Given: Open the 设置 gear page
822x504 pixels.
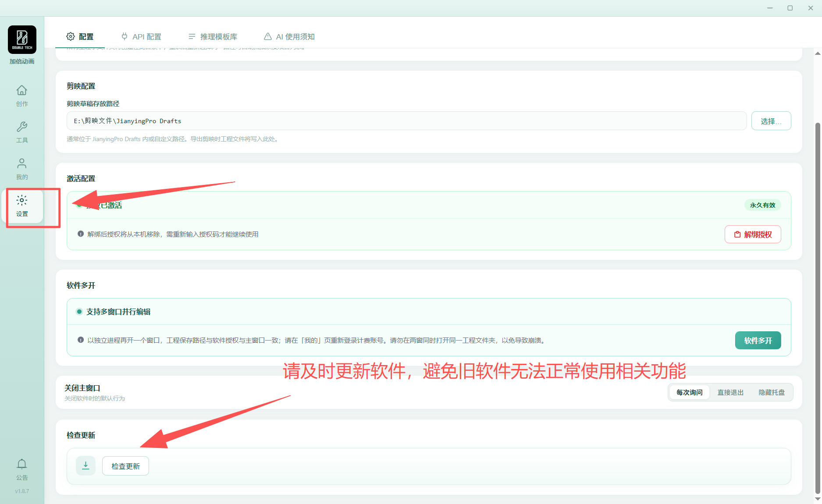Looking at the screenshot, I should pyautogui.click(x=22, y=206).
